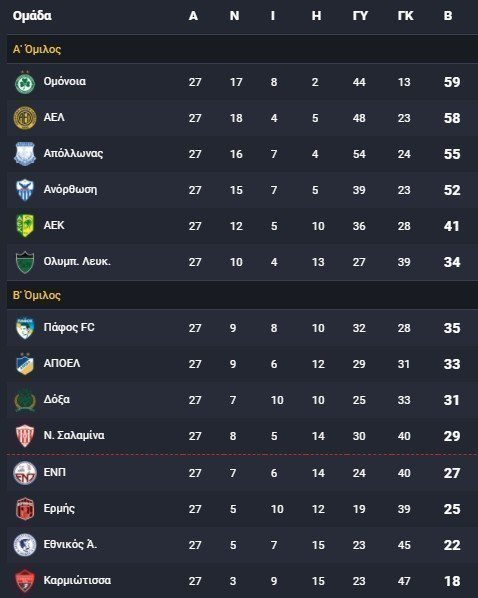The height and width of the screenshot is (598, 478).
Task: Click the Ανόρθωση team crest
Action: [x=25, y=190]
